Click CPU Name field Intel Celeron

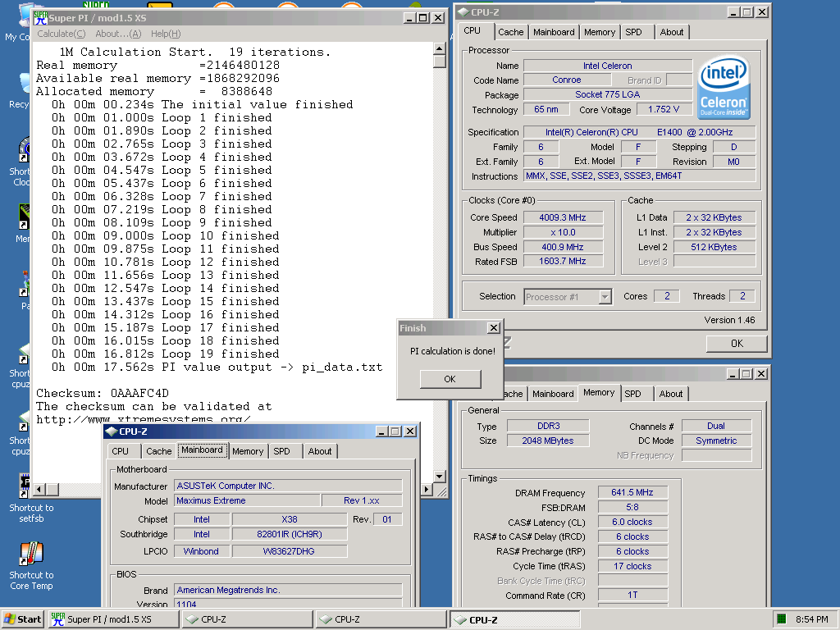click(608, 66)
